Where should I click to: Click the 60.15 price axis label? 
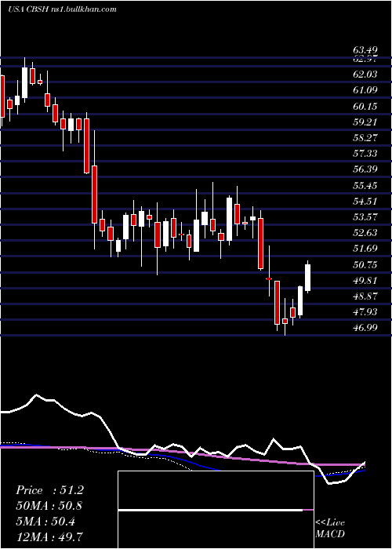365,106
